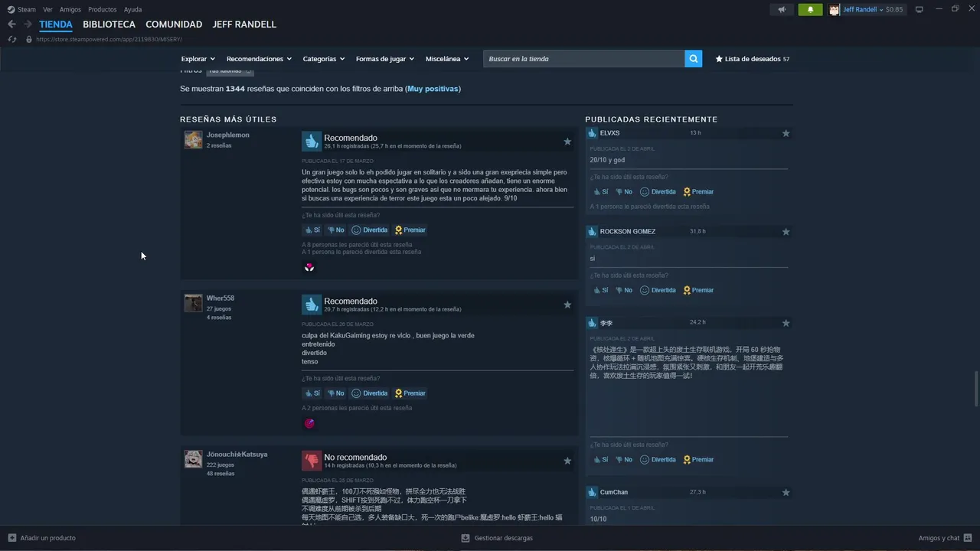Switch to the COMUNIDAD tab
Screen dimensions: 980x551
click(174, 24)
